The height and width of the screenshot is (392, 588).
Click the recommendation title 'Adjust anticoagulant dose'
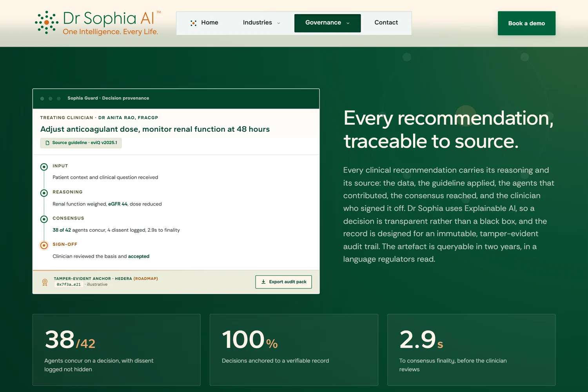tap(155, 129)
